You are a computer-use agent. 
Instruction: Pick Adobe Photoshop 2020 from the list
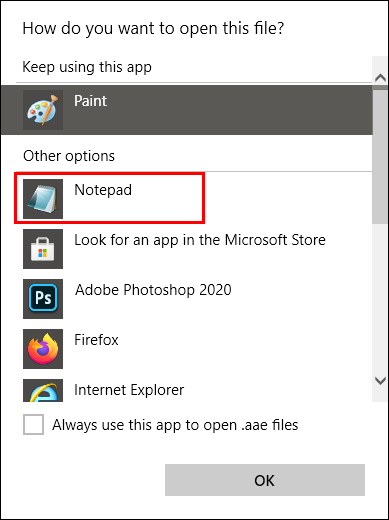(153, 290)
